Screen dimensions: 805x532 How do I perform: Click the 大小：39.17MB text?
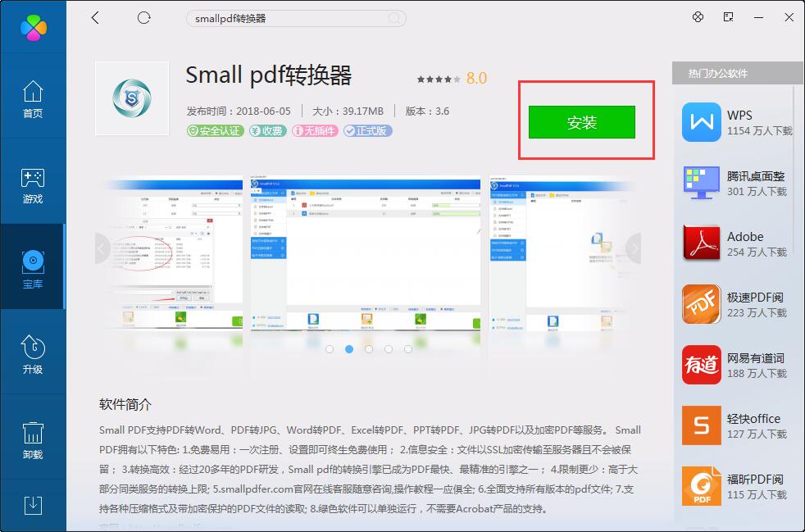point(348,111)
